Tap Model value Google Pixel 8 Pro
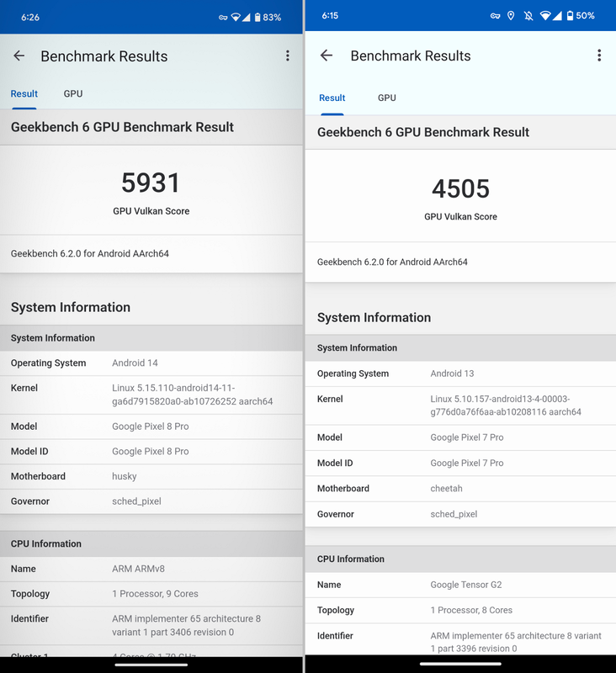 pos(151,427)
